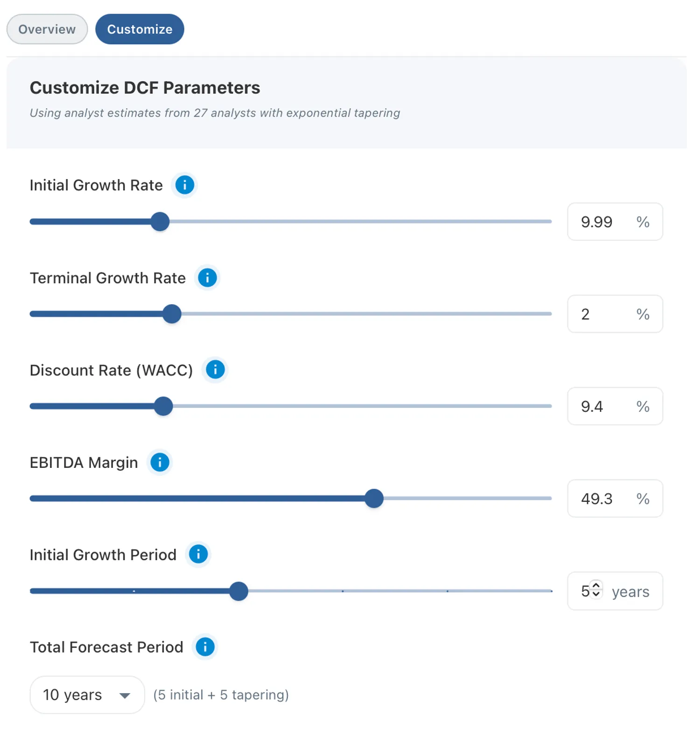
Task: Click the Initial Growth Period label
Action: pos(103,555)
